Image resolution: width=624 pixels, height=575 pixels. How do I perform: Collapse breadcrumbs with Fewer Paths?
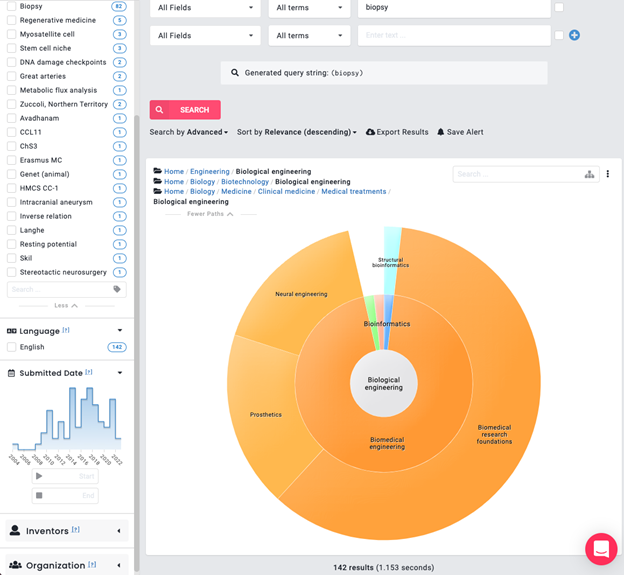point(210,214)
